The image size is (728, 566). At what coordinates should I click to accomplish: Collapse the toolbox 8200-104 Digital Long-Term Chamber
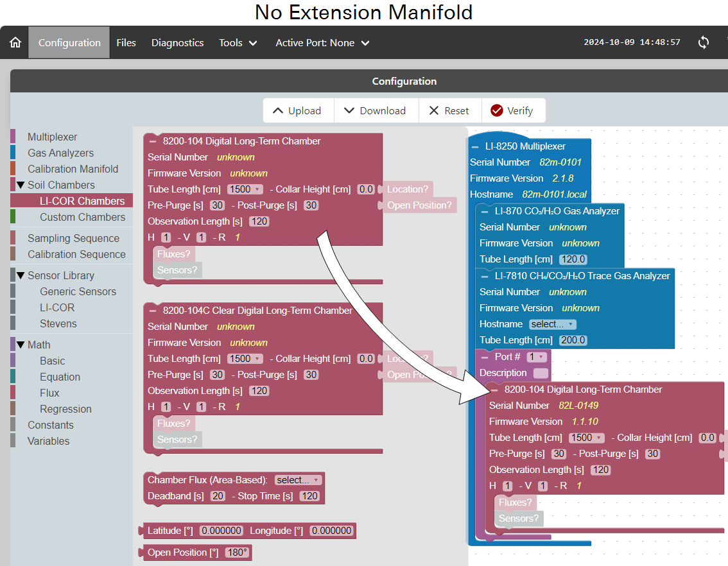(x=153, y=141)
